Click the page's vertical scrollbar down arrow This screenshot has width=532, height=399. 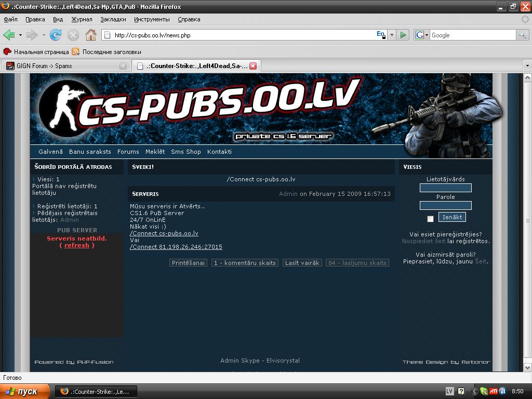pos(527,367)
